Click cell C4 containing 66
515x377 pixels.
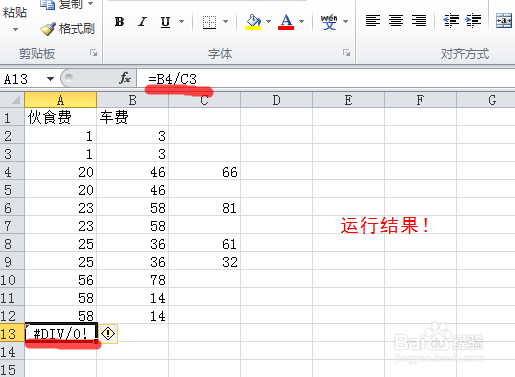click(205, 171)
